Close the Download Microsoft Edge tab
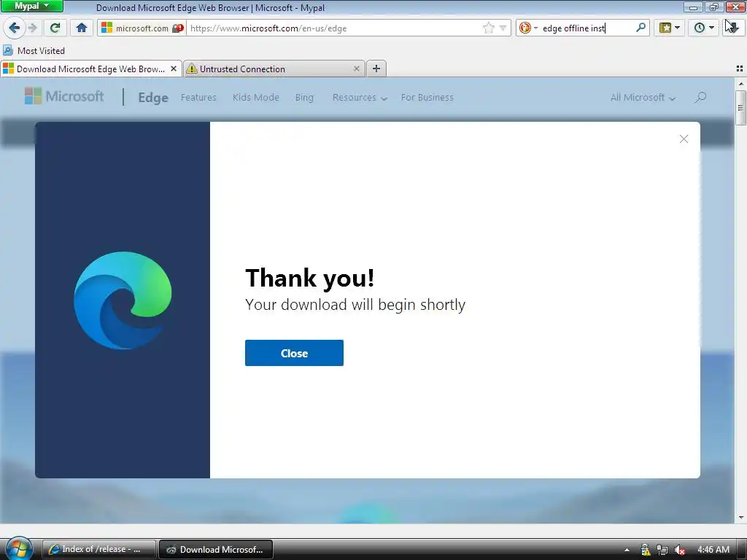747x560 pixels. point(174,69)
